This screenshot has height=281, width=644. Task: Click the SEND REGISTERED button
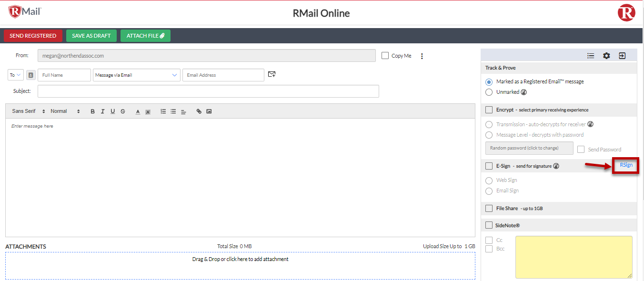tap(32, 35)
